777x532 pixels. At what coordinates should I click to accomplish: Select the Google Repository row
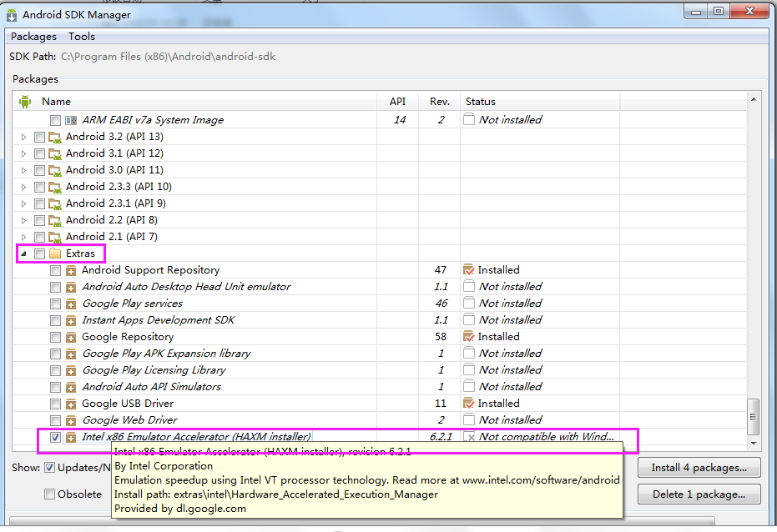pyautogui.click(x=380, y=337)
